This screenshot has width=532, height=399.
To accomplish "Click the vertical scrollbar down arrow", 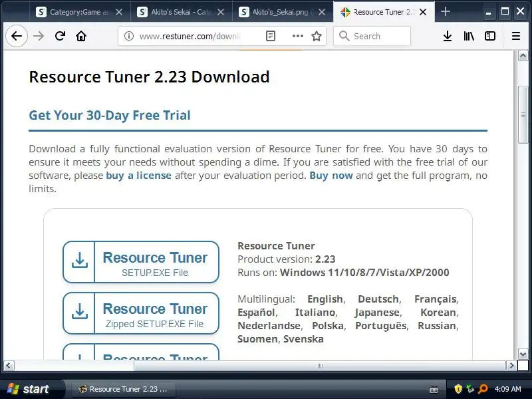I will tap(523, 354).
